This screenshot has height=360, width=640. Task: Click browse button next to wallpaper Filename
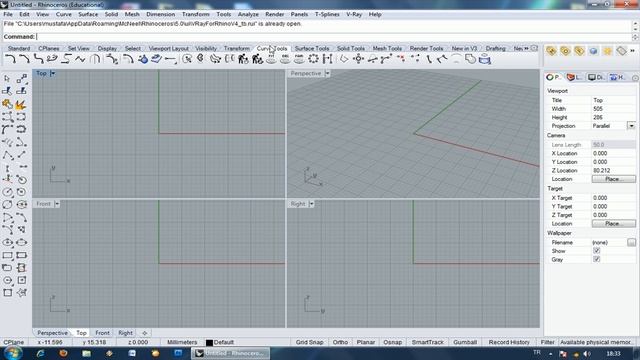(631, 242)
